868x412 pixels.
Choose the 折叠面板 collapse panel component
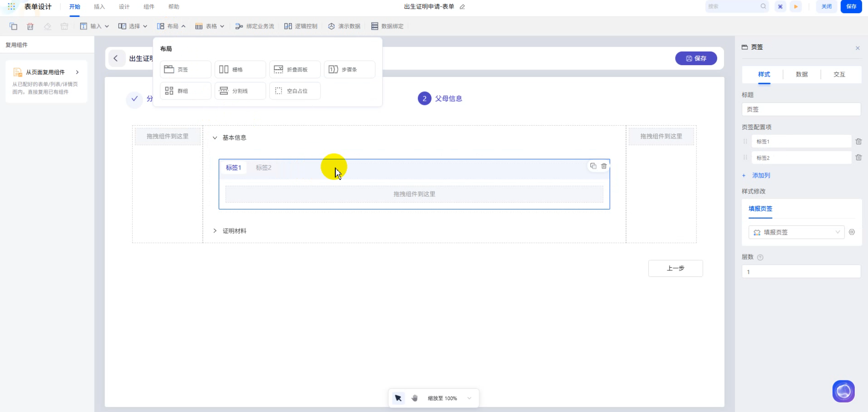[x=295, y=70]
